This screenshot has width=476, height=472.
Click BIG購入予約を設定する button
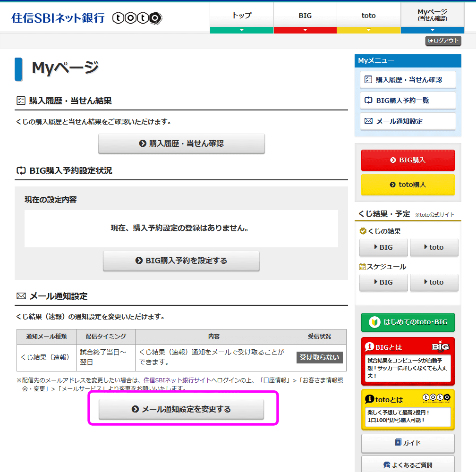coord(181,261)
